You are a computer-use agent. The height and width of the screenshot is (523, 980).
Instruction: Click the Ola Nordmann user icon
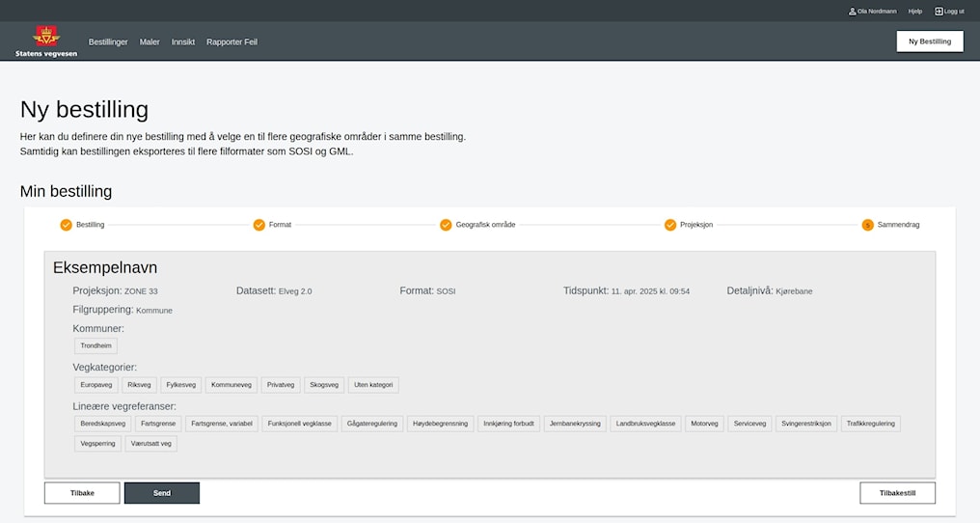852,12
